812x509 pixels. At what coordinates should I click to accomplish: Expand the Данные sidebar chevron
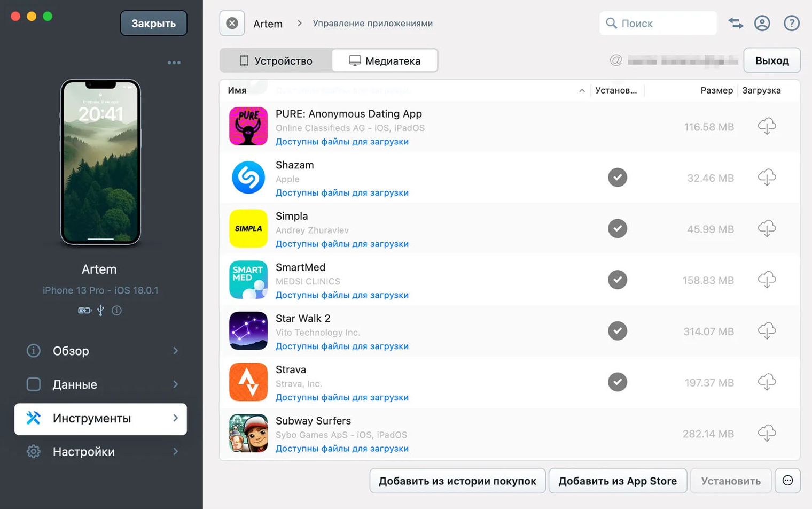pos(175,384)
